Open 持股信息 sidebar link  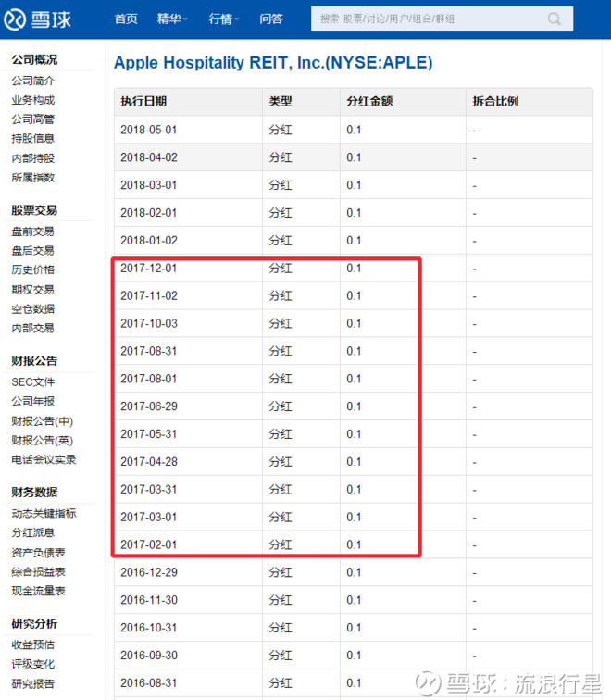[x=33, y=138]
